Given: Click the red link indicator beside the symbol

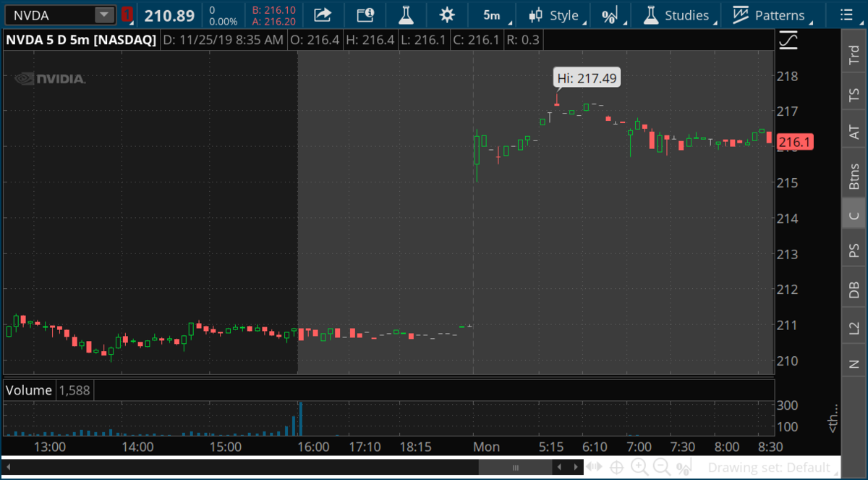Looking at the screenshot, I should [127, 14].
